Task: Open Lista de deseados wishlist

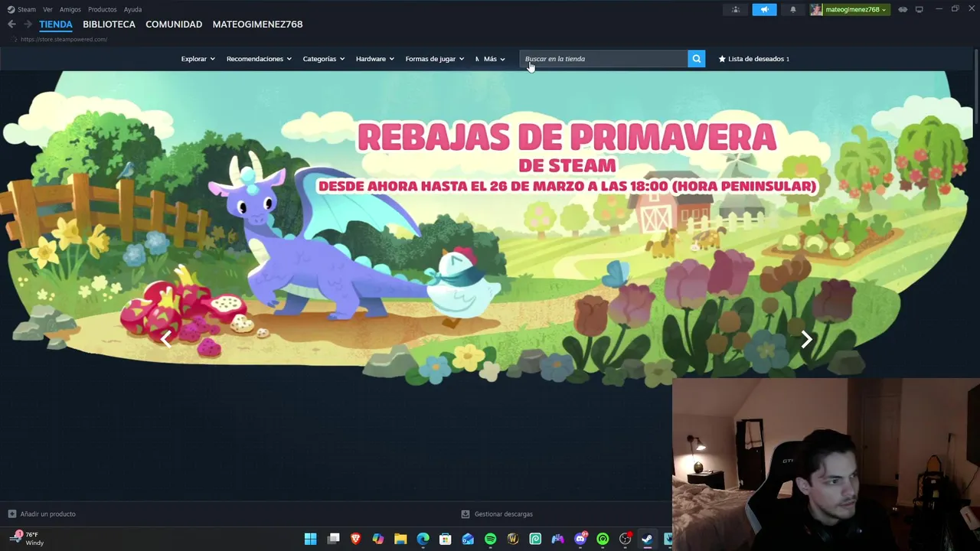Action: tap(754, 59)
